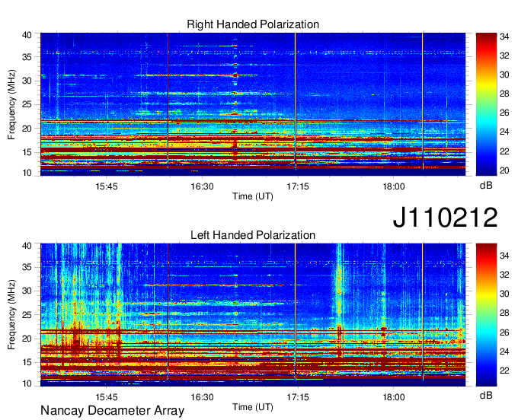Click the 18:00 tick label on top plot
Screen dimensions: 518x420
(394, 186)
